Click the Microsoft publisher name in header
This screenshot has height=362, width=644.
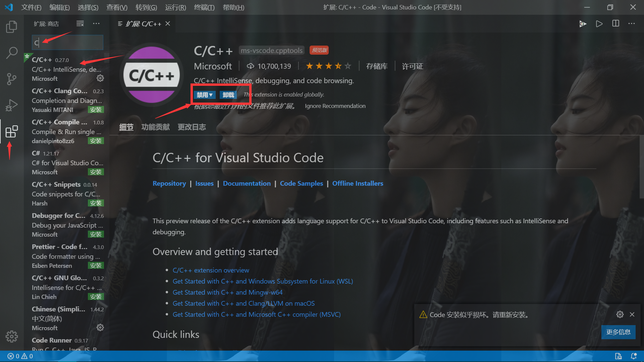[x=213, y=66]
